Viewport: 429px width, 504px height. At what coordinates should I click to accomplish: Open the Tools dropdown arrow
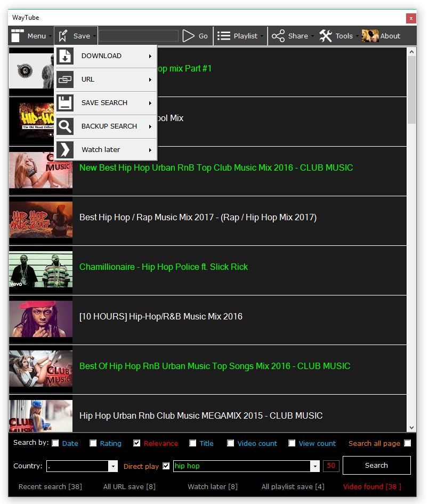[357, 36]
